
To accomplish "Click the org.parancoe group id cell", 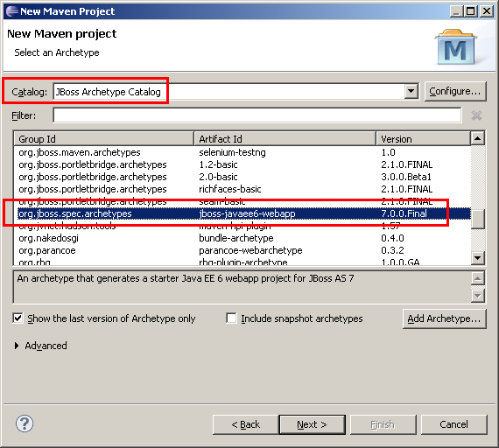I will 47,250.
